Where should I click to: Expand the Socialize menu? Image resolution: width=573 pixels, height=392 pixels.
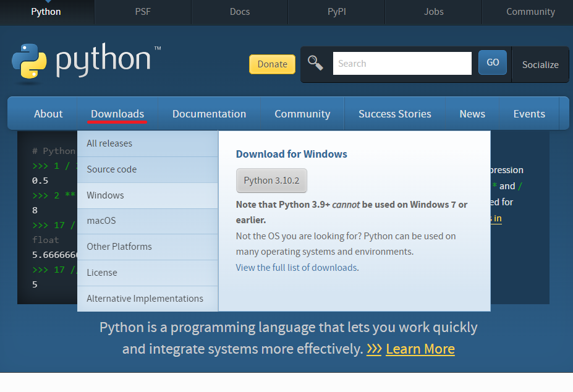[540, 65]
